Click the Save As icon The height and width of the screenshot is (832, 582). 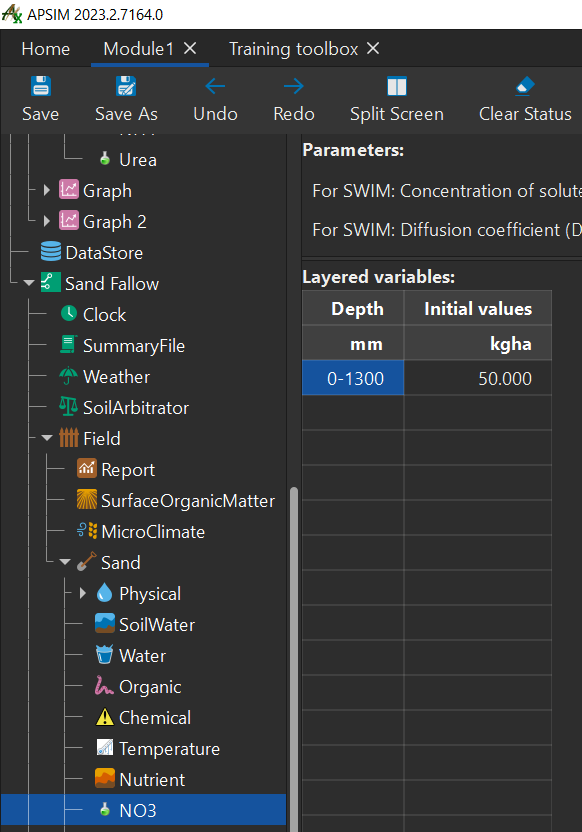click(x=126, y=86)
